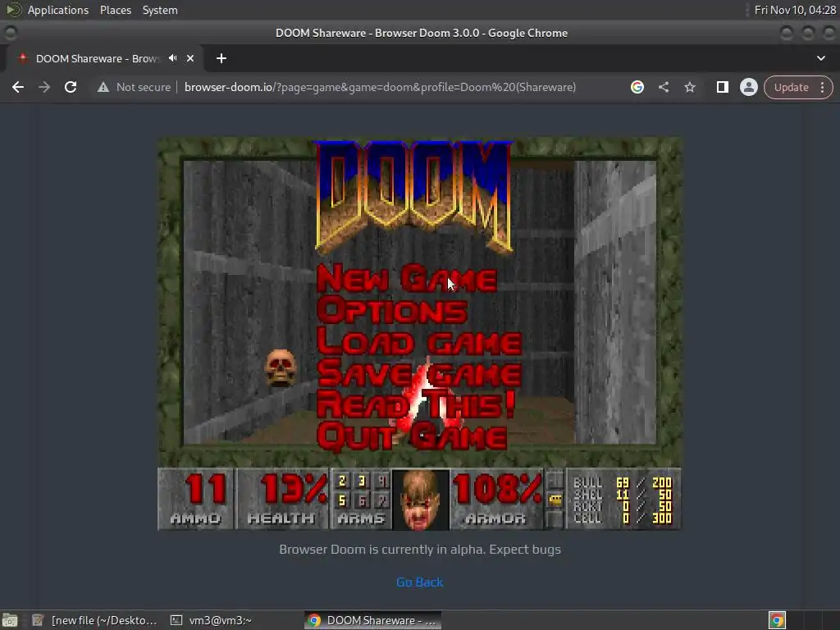Focus the browser-doom.io address bar
This screenshot has height=630, width=840.
380,87
